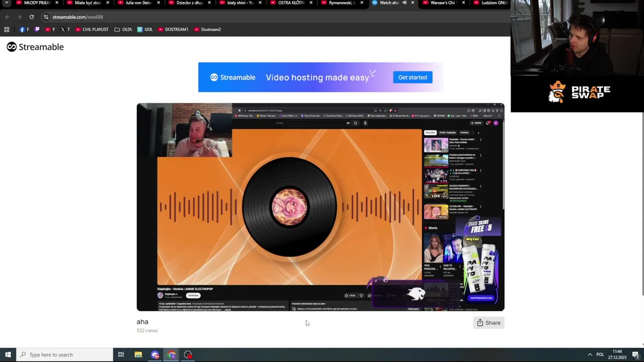The height and width of the screenshot is (362, 644).
Task: Open the tab search dropdown arrow
Action: pos(7,3)
